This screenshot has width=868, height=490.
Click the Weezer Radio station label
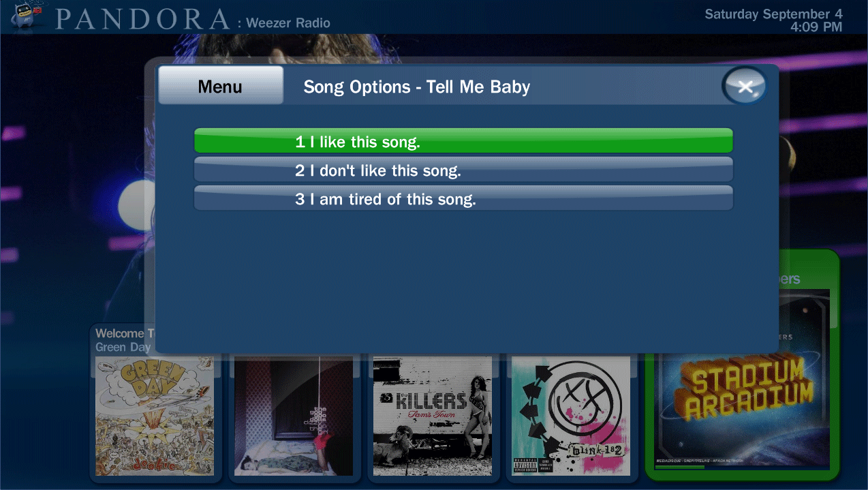tap(288, 23)
